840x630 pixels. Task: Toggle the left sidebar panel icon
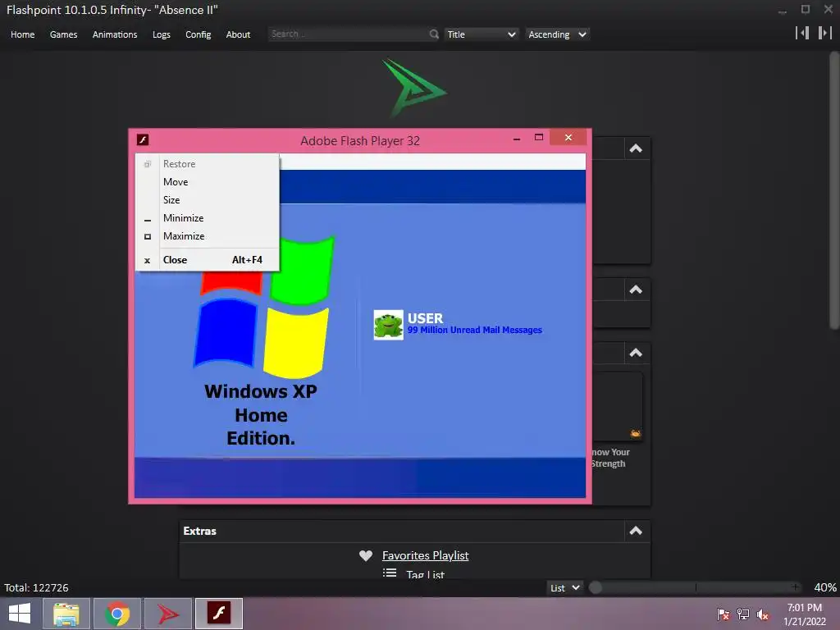tap(802, 33)
